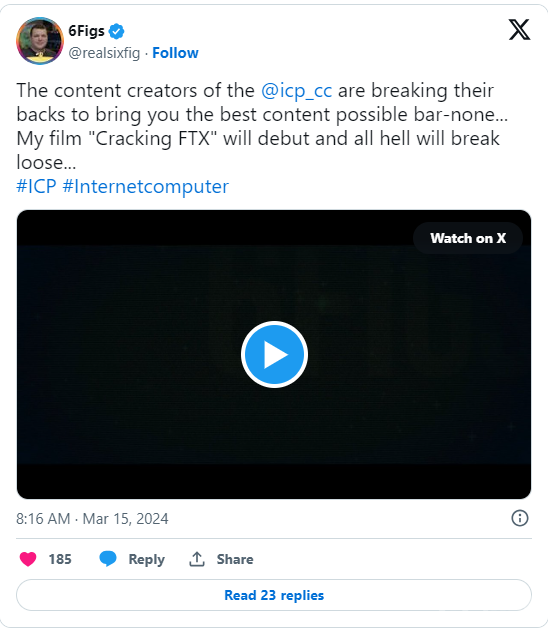Image resolution: width=548 pixels, height=629 pixels.
Task: Open the 8:16 AM · Mar 15, 2024 timestamp
Action: pos(92,519)
